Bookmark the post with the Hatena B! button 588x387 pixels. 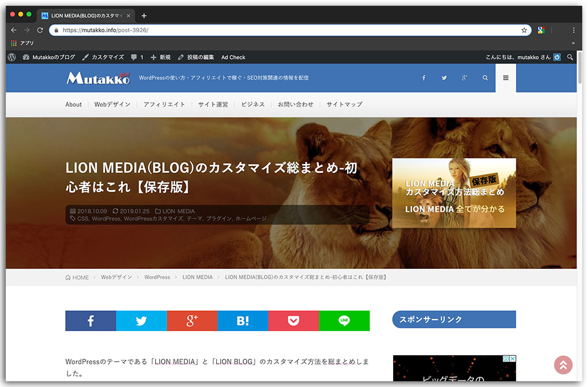point(243,321)
